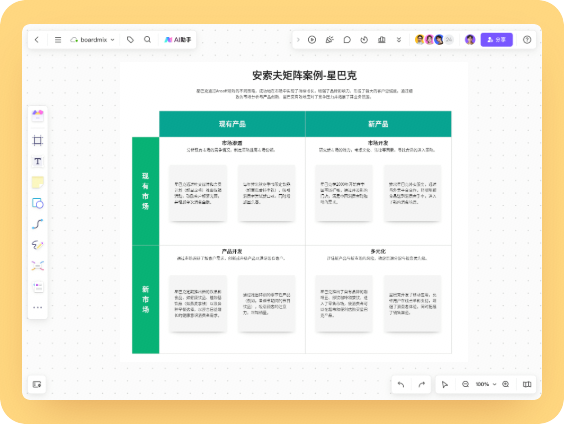
Task: Select the subtitle paragraph under the title
Action: pos(304,94)
